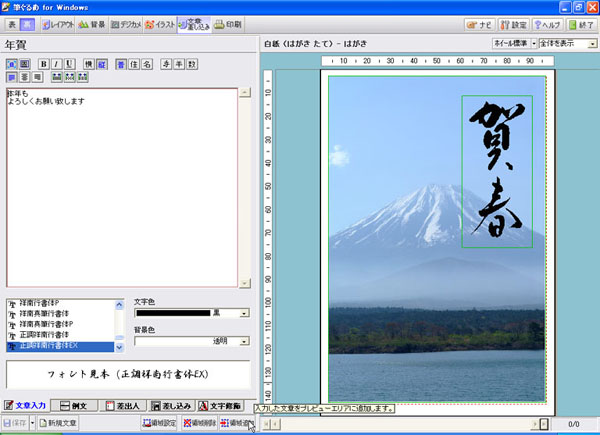Open the ヘルプ (Help) button
Viewport: 600px width, 435px height.
(x=546, y=24)
